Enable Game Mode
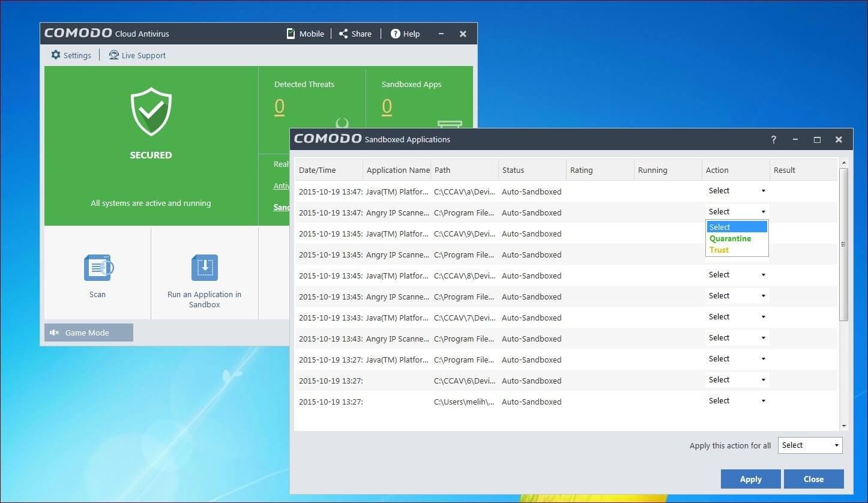The width and height of the screenshot is (868, 503). click(88, 332)
